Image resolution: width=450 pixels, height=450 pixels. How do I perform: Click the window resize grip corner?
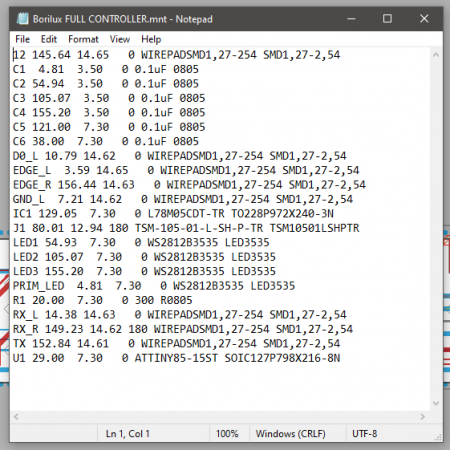click(438, 437)
